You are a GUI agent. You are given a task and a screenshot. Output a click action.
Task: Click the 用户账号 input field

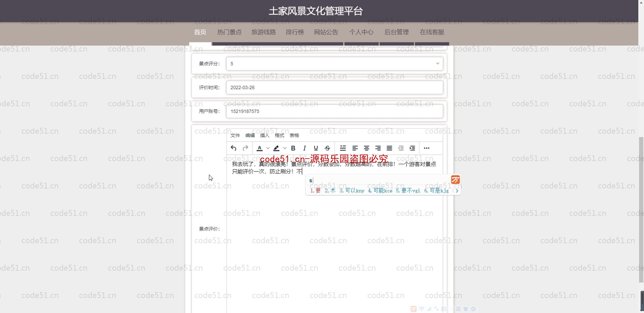334,111
